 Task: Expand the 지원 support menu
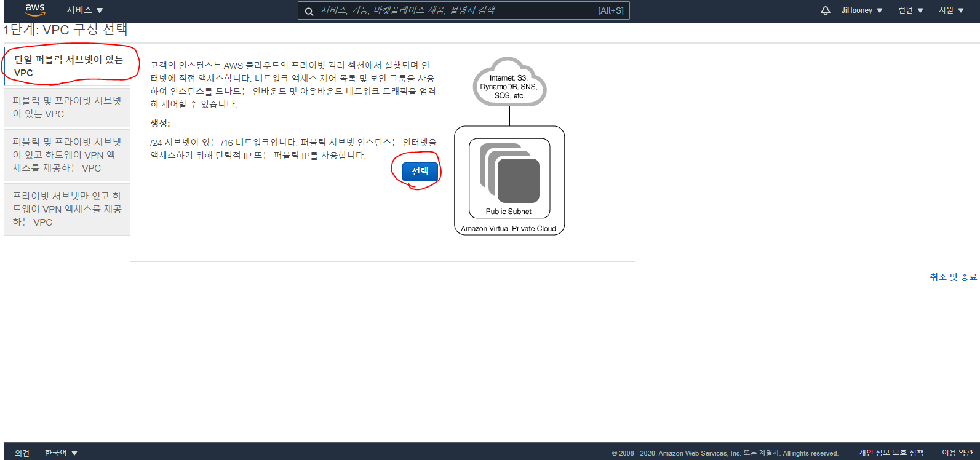tap(951, 10)
